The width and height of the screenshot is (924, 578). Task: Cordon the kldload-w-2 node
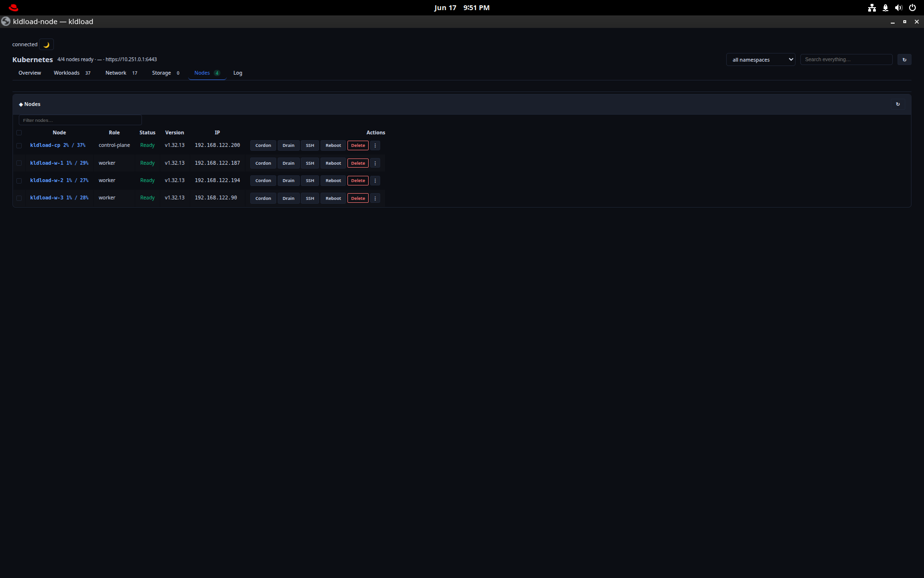[263, 181]
